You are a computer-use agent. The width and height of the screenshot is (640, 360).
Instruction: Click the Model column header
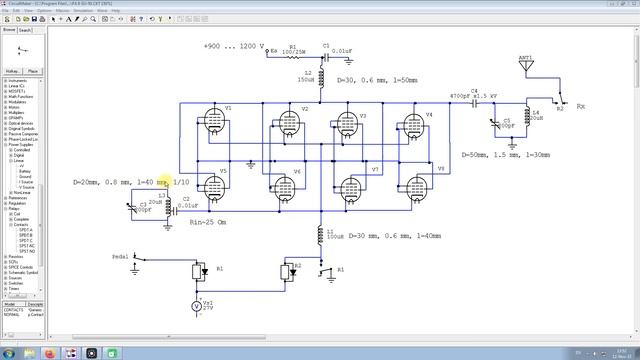click(x=14, y=304)
